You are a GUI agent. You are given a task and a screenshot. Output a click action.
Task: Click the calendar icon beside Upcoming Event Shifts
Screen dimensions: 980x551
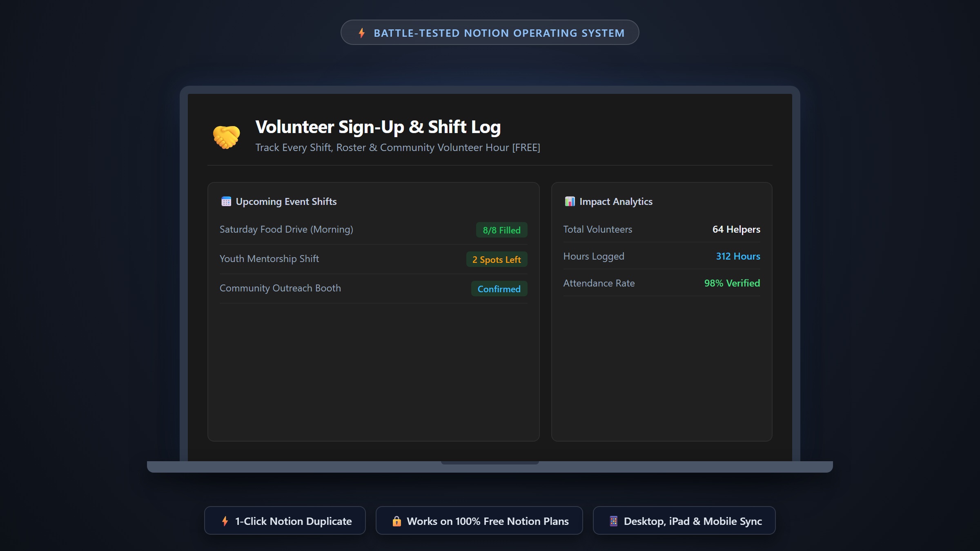coord(226,201)
